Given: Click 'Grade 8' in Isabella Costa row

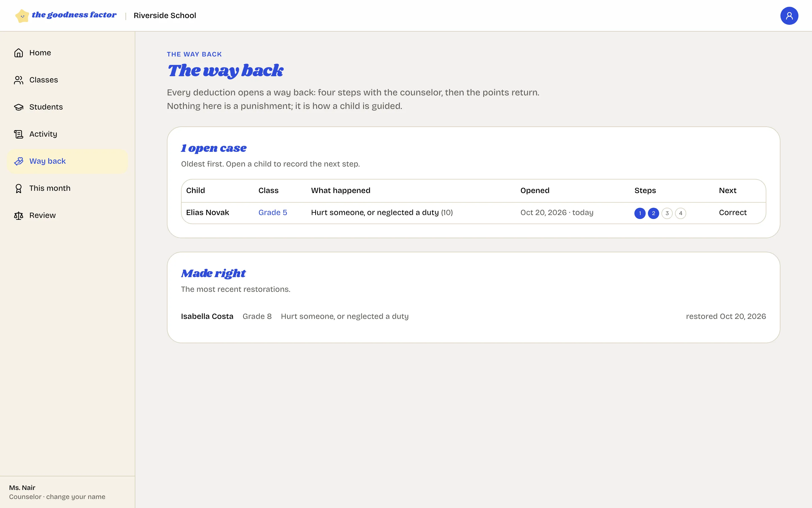Looking at the screenshot, I should [x=257, y=316].
